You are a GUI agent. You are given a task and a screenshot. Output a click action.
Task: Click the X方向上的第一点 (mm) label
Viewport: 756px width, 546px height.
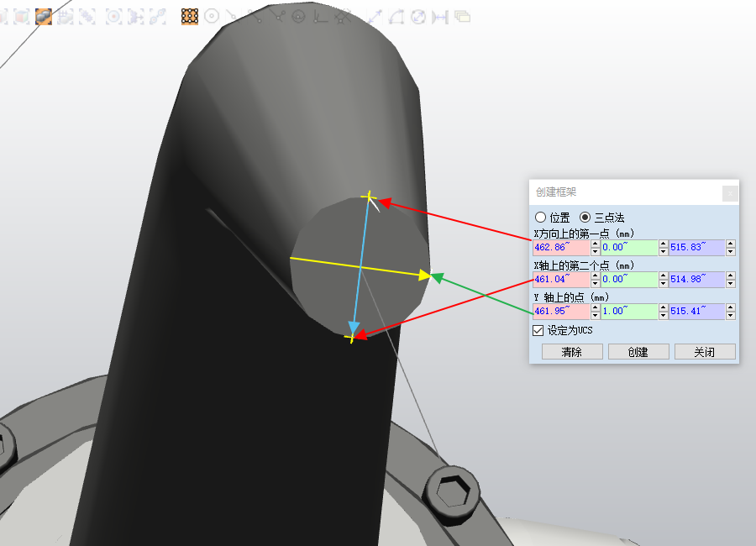584,234
